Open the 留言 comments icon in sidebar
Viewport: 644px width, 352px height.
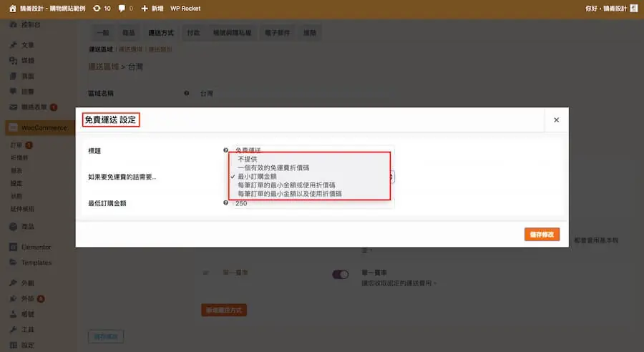point(13,91)
